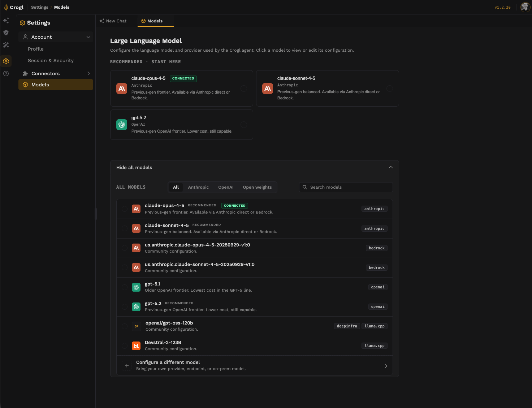
Task: Select radio for claude-opus-4-5 list row
Action: [124, 209]
